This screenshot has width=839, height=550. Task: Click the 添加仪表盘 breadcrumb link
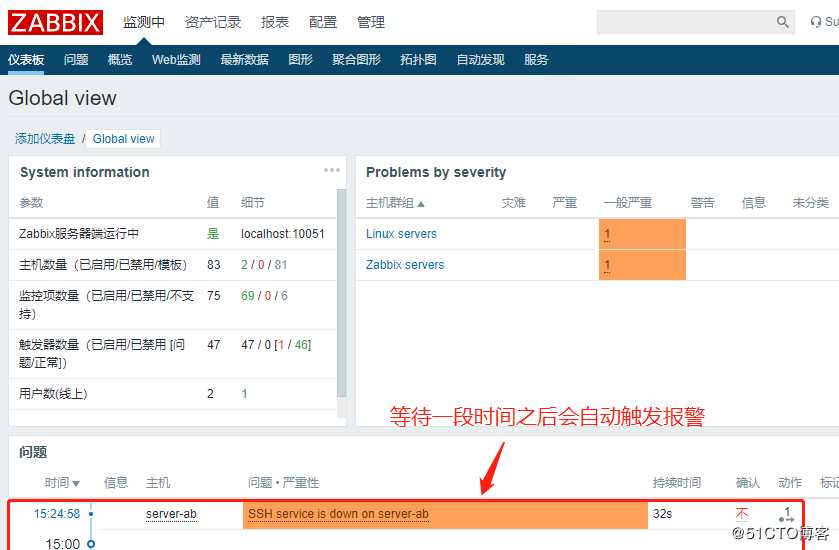(x=45, y=139)
